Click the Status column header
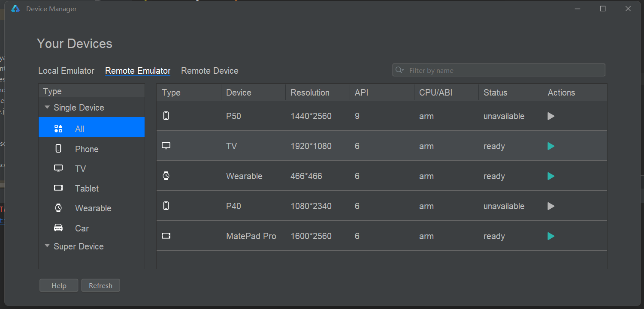This screenshot has width=644, height=309. 511,93
